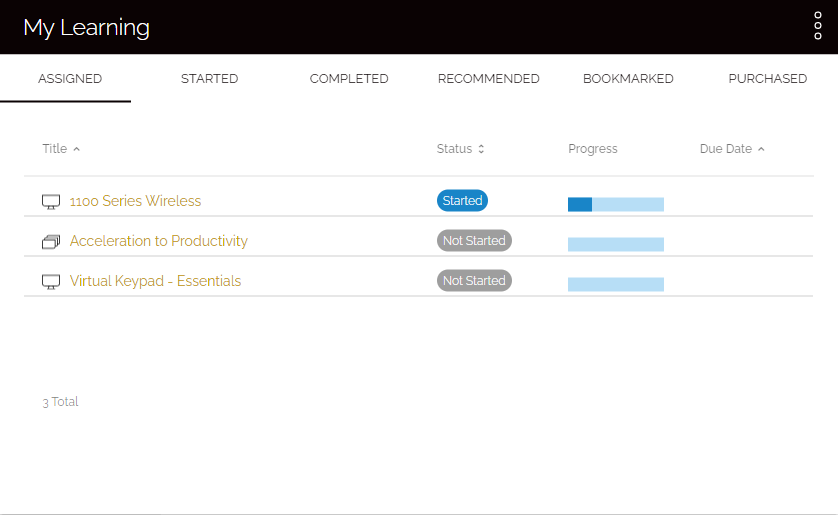Switch to the Completed tab

pyautogui.click(x=349, y=79)
